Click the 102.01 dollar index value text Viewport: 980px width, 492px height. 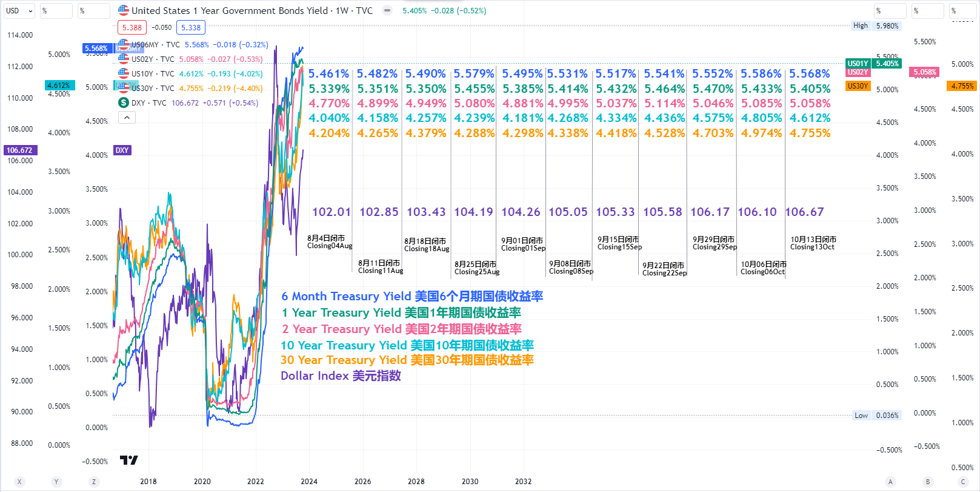[x=332, y=212]
